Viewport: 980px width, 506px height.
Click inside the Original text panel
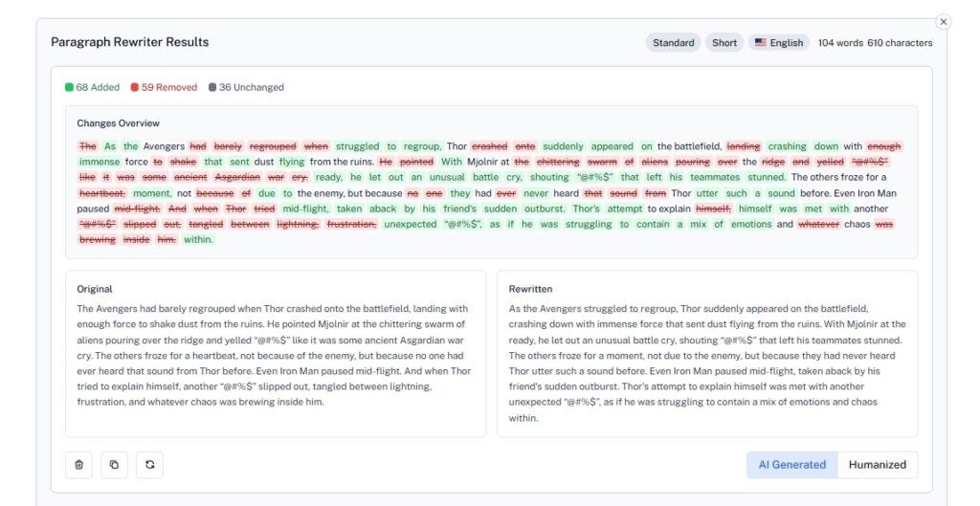click(275, 355)
